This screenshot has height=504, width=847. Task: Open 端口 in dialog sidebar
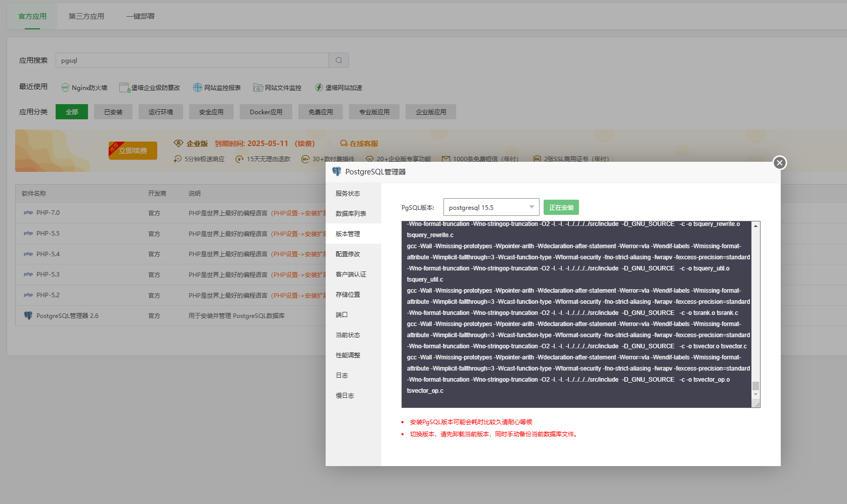coord(353,314)
